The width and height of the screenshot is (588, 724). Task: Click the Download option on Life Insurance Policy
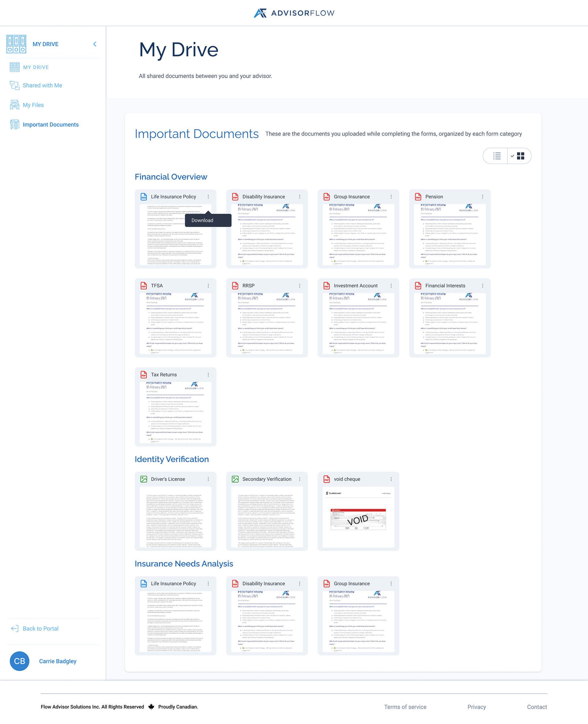click(202, 220)
